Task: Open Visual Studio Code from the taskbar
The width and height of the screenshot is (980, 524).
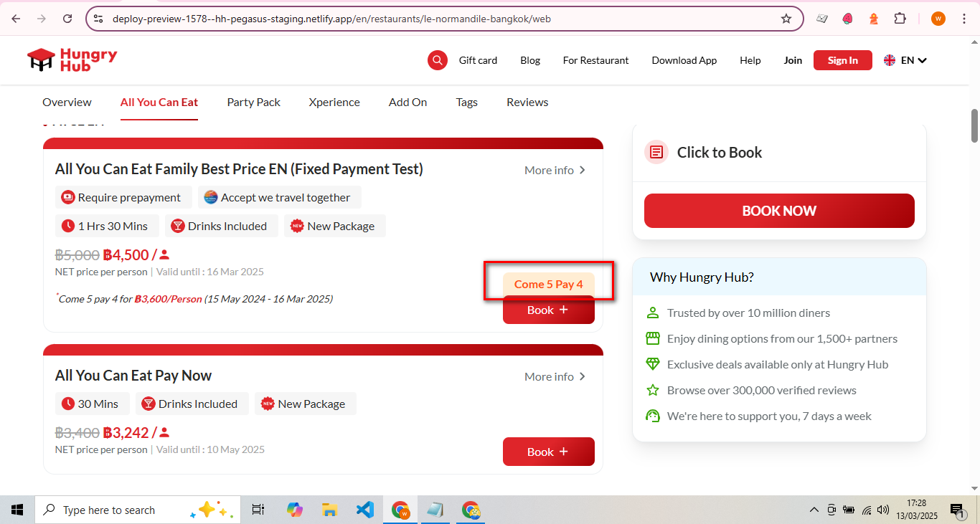Action: pyautogui.click(x=364, y=510)
